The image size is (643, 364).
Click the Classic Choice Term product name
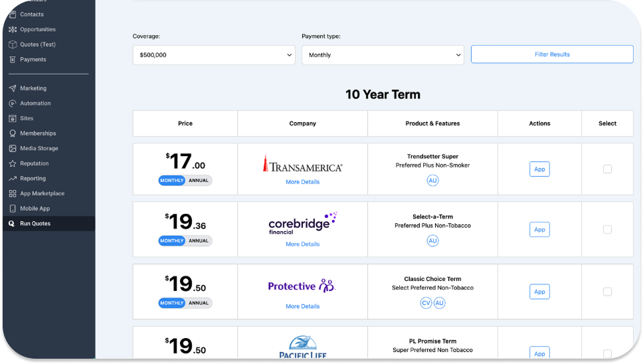pyautogui.click(x=432, y=279)
